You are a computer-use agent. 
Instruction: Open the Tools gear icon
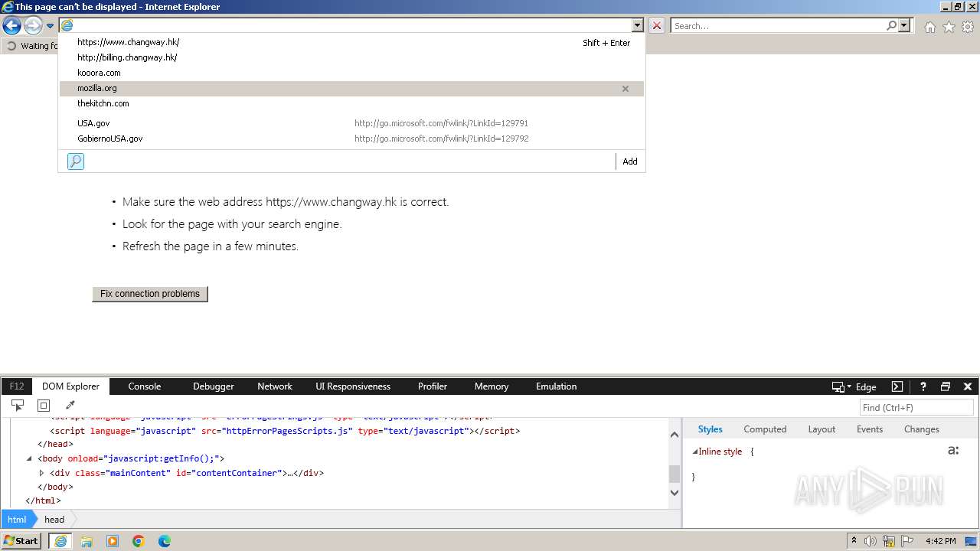point(968,27)
